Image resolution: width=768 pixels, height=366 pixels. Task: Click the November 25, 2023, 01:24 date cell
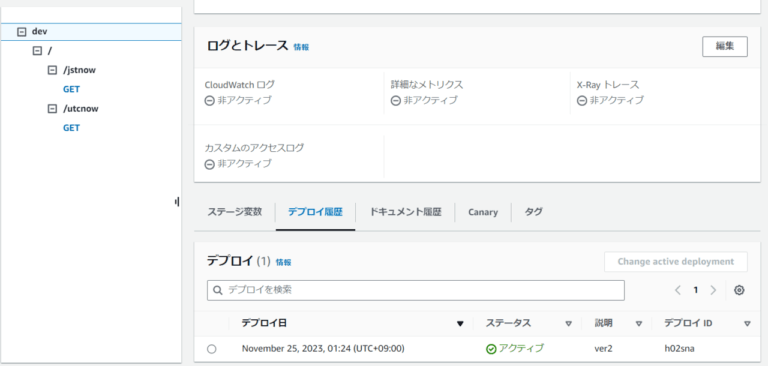click(323, 349)
